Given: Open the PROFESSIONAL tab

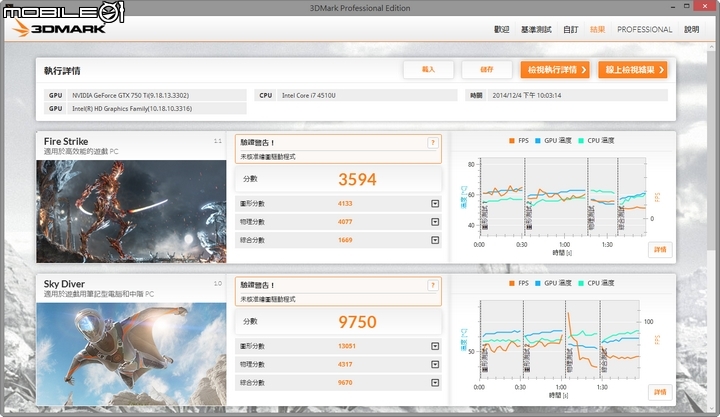Looking at the screenshot, I should 644,29.
